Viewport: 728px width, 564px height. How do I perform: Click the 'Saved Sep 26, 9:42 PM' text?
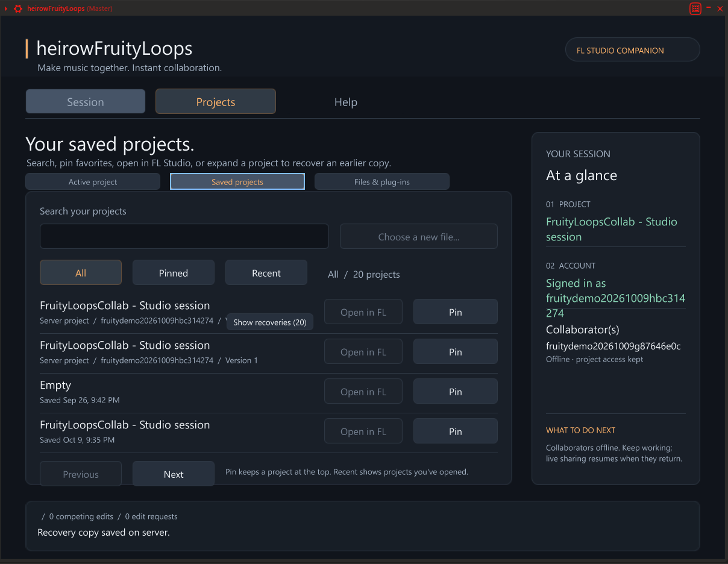pos(80,400)
